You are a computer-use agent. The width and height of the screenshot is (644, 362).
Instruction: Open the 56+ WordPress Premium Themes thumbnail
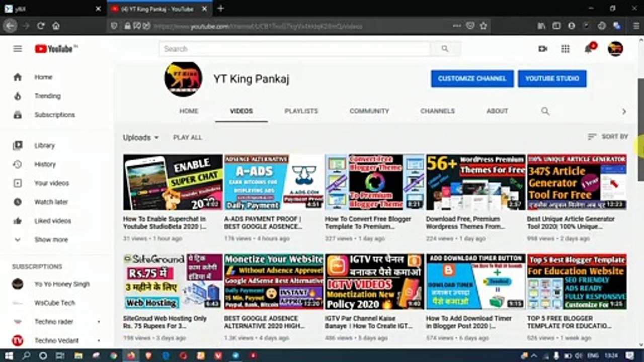point(476,182)
